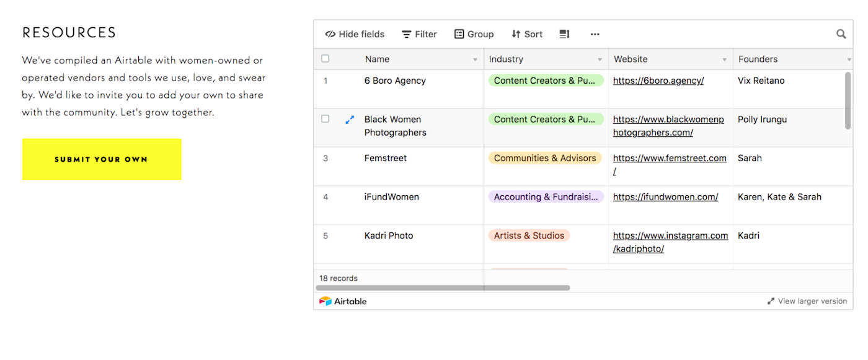Click the Submit Your Own button
Screen dimensions: 868x360
click(102, 159)
